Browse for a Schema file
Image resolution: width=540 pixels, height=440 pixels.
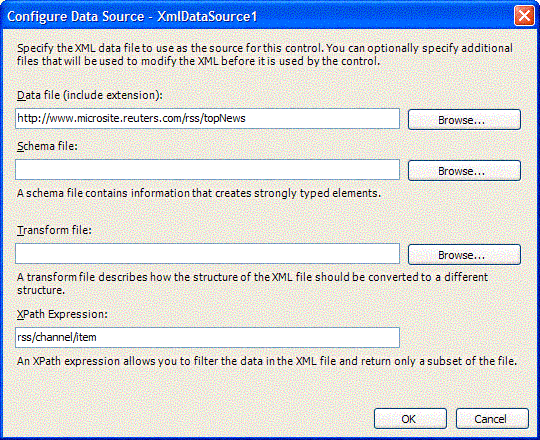pos(464,171)
